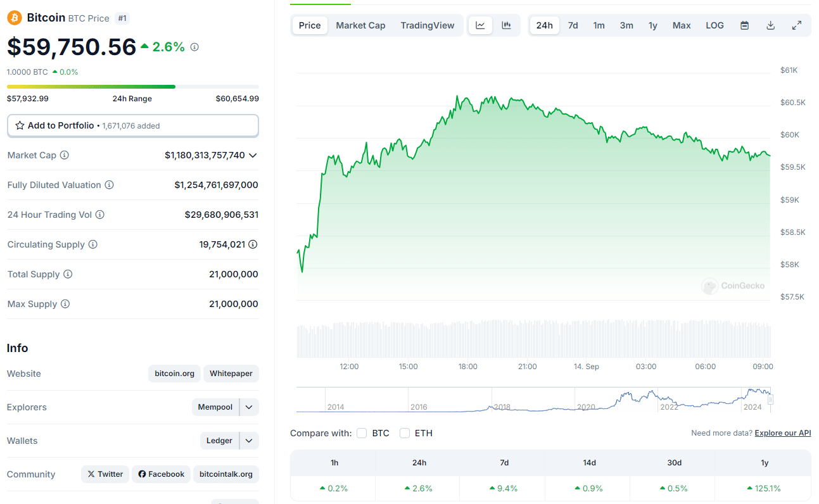Click the star icon in Add to Portfolio

[x=18, y=125]
